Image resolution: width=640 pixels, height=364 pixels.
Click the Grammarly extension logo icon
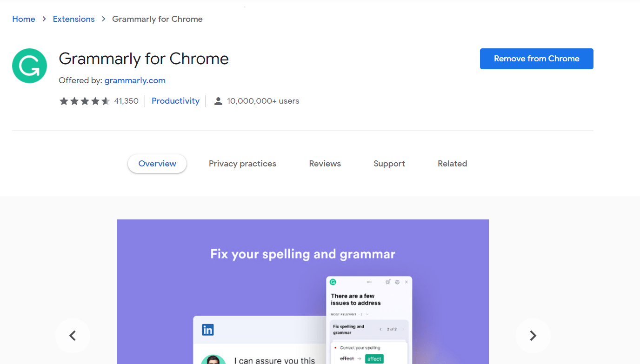pyautogui.click(x=29, y=66)
